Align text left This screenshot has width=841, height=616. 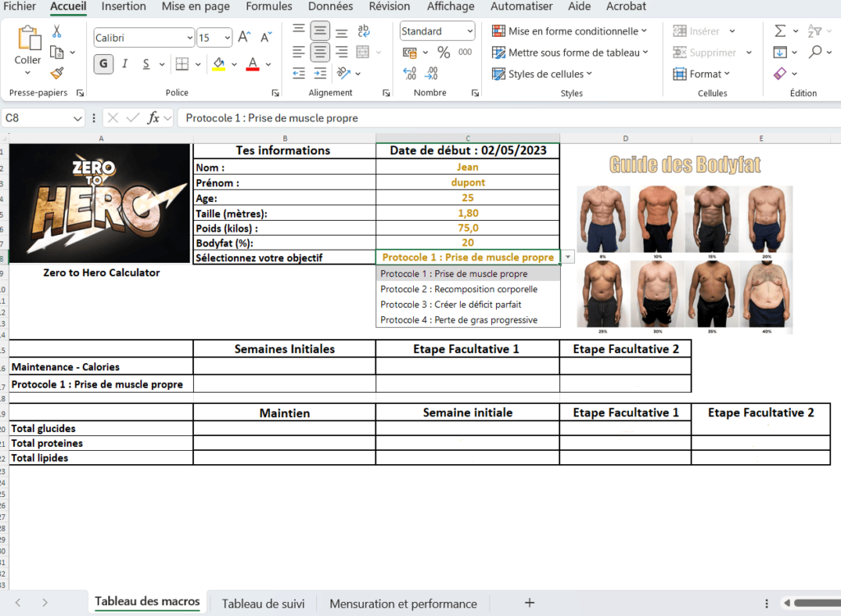(x=299, y=52)
